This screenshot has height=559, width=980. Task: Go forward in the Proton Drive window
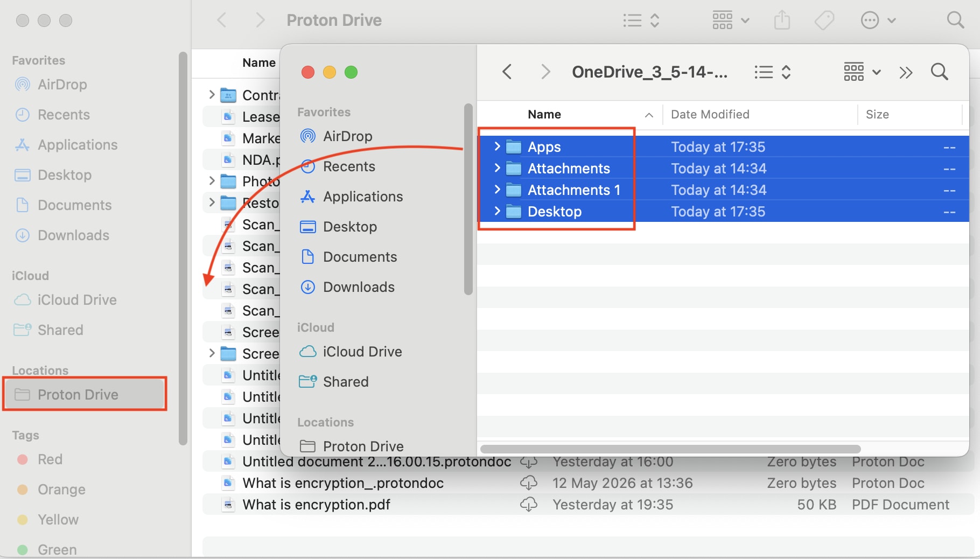pyautogui.click(x=260, y=20)
